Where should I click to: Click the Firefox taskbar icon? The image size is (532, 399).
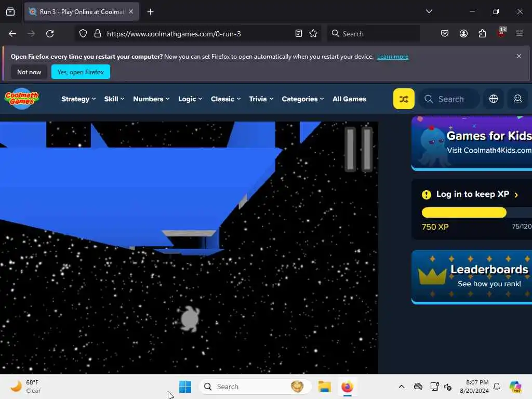(x=347, y=387)
